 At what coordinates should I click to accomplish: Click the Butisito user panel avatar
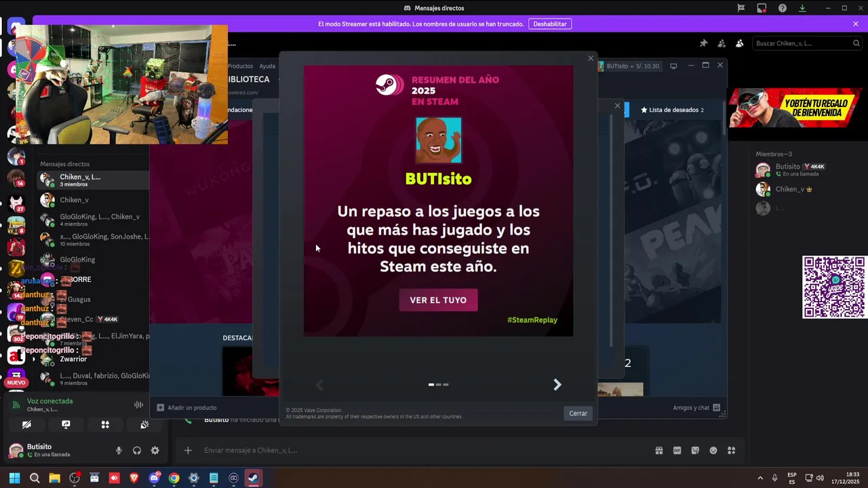tap(16, 450)
